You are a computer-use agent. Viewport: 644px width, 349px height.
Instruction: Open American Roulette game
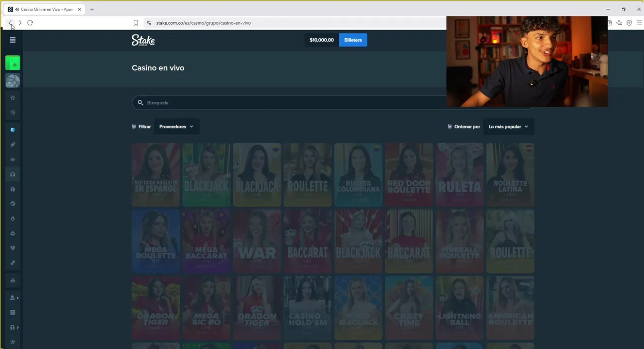pyautogui.click(x=510, y=308)
